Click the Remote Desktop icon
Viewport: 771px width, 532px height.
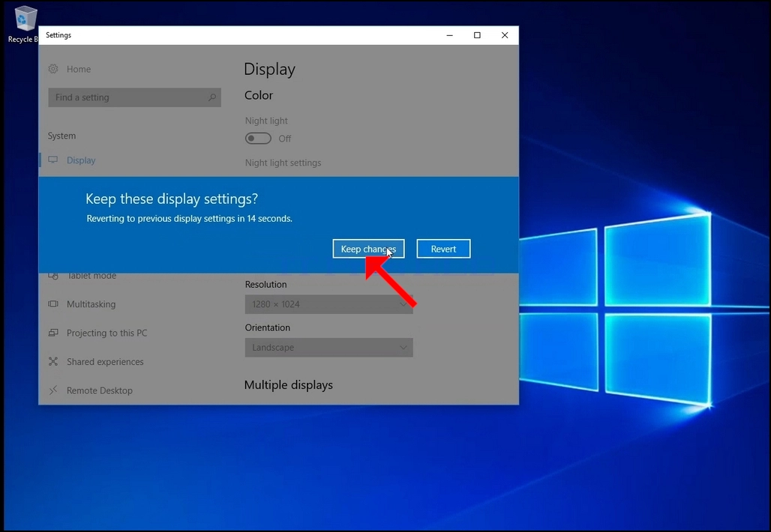(53, 390)
